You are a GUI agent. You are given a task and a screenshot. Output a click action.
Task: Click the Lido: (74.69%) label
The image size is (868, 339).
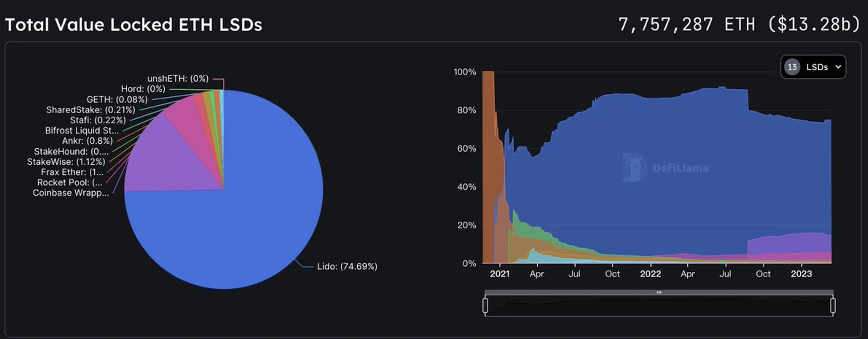[x=347, y=266]
